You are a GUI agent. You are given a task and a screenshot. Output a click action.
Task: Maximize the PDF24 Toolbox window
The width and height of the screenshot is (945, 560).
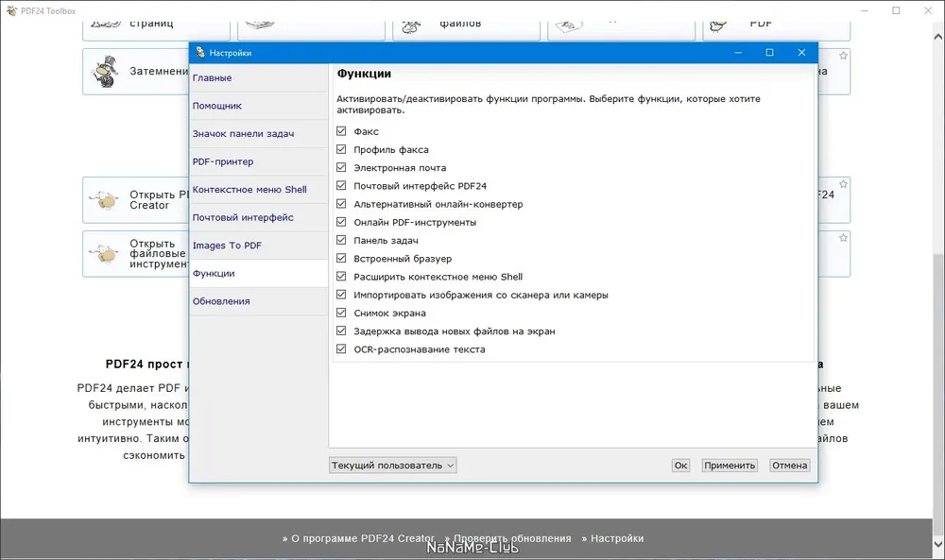pos(896,10)
